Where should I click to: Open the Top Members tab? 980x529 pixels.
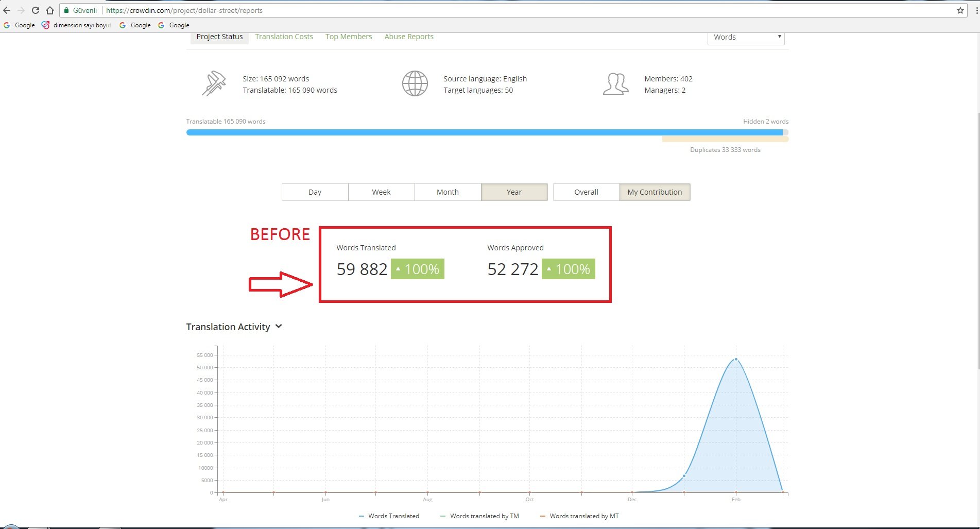tap(349, 37)
